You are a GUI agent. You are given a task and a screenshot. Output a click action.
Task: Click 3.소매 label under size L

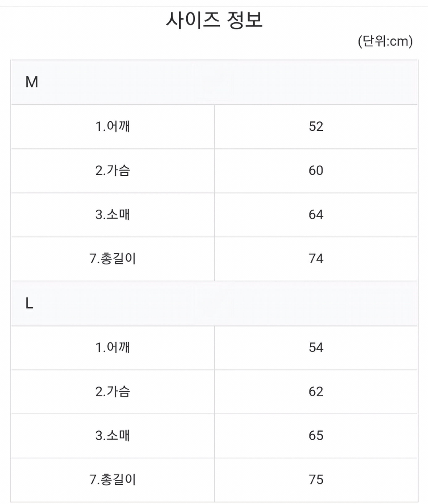click(113, 436)
